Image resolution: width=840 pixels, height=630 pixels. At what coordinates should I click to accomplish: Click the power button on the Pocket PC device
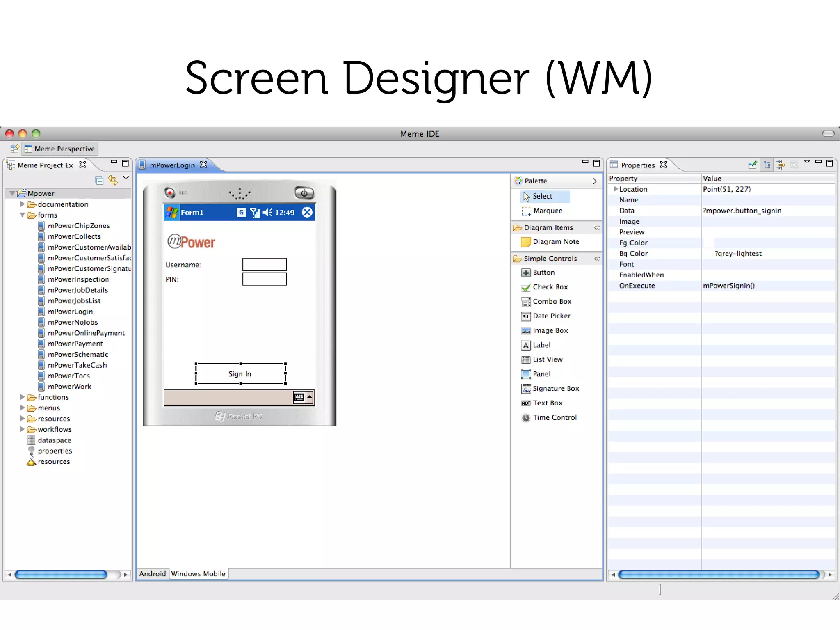[x=304, y=193]
